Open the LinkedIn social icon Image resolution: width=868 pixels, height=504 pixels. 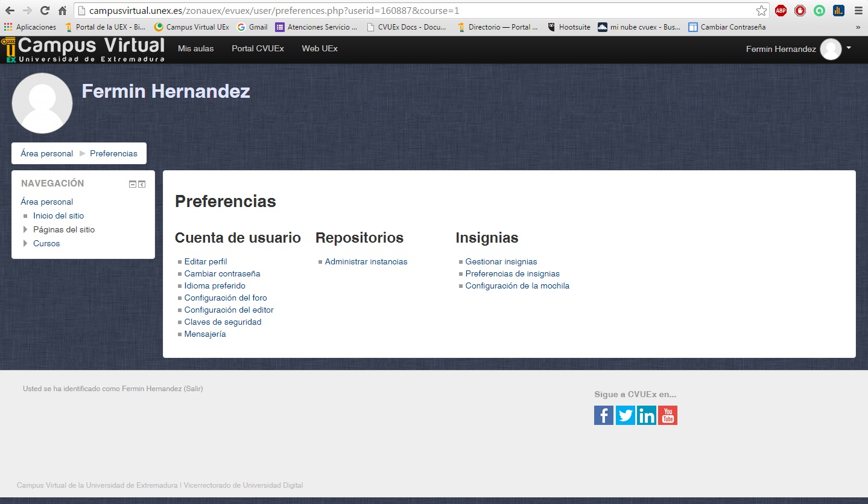click(646, 415)
